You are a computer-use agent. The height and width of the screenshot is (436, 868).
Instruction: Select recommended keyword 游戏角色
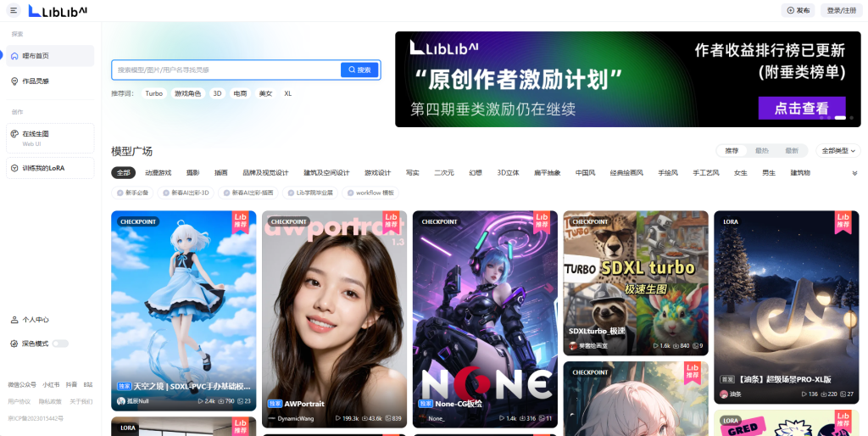click(187, 93)
